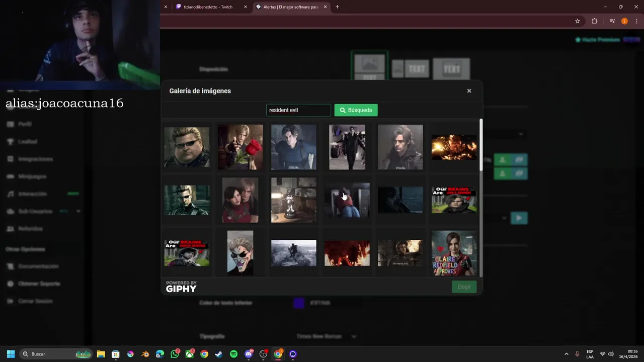Pick the GIF of two characters hugging
Image resolution: width=644 pixels, height=362 pixels.
click(240, 200)
